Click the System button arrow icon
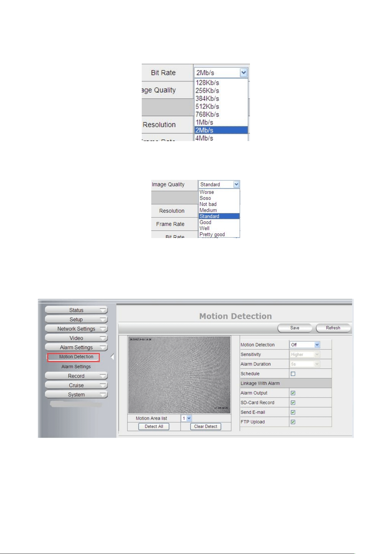Viewport: 392px width, 554px height. (103, 395)
